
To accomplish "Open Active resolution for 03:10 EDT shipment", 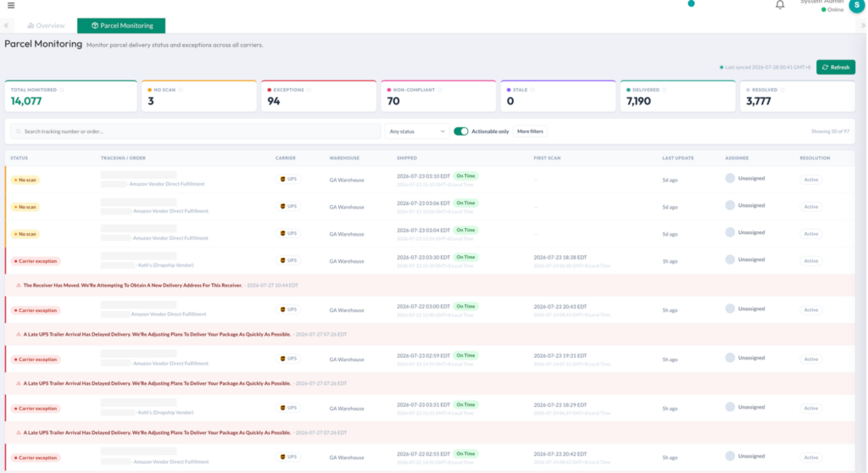I will tap(811, 180).
